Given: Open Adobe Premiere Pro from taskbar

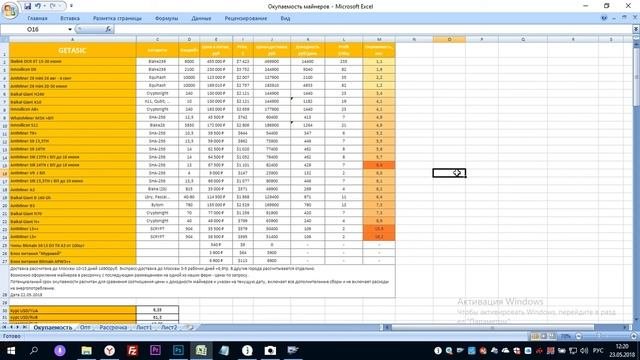Looking at the screenshot, I should 155,351.
